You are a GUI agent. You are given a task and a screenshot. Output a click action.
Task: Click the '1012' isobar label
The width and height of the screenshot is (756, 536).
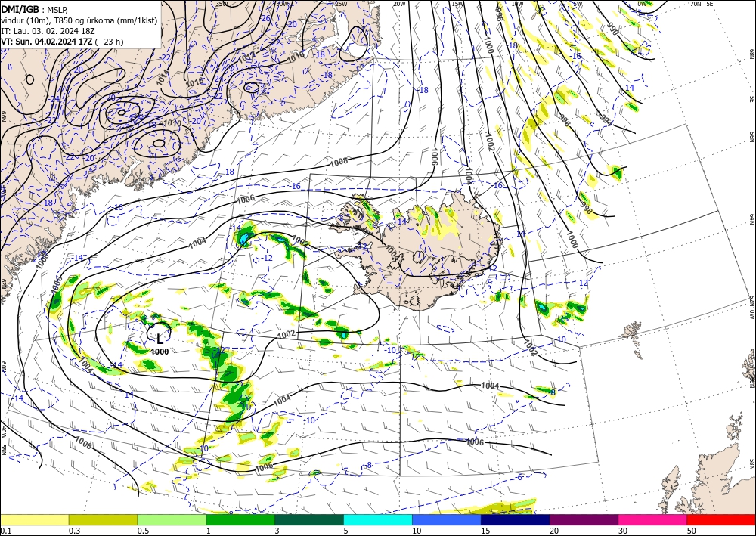pos(247,57)
